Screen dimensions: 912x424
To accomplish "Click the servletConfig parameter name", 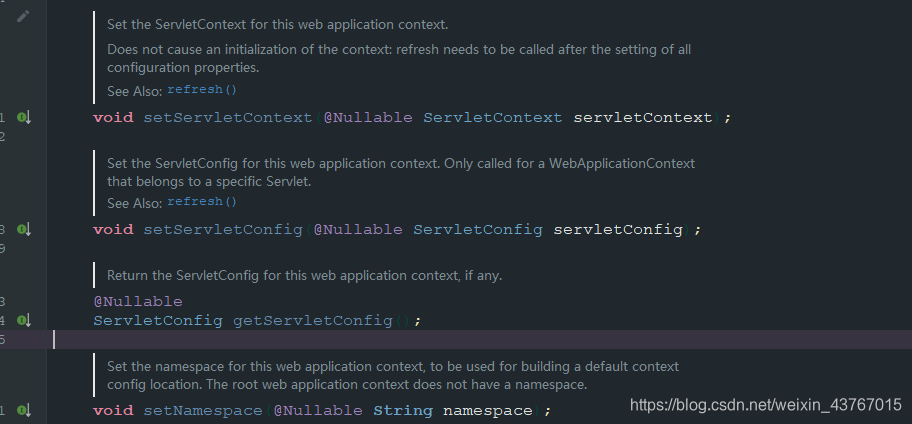I will 618,230.
